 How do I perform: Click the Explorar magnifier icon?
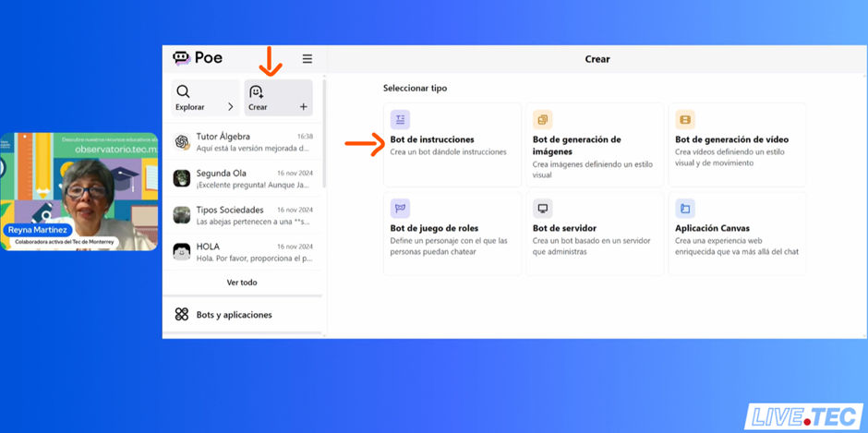(183, 91)
